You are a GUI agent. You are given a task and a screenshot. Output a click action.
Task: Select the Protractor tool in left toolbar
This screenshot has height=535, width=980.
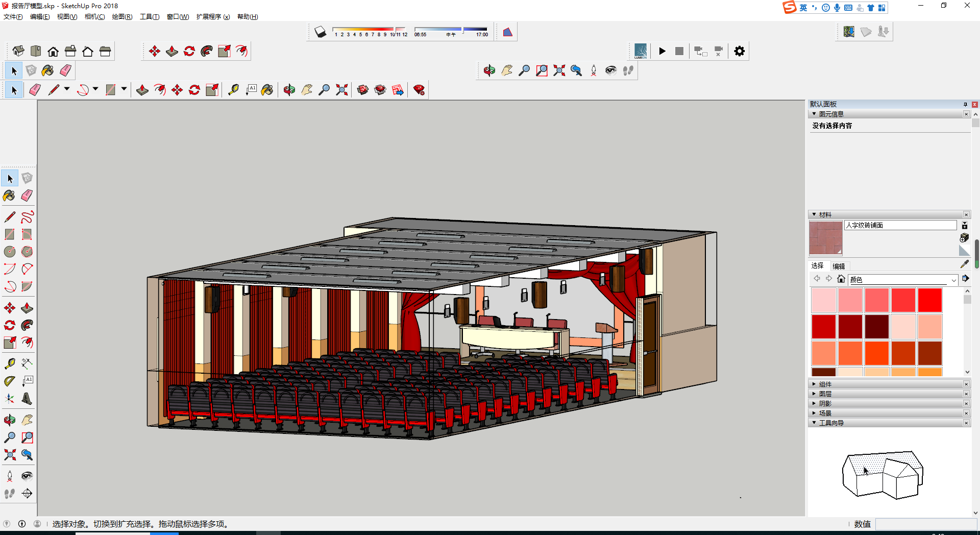[x=9, y=381]
